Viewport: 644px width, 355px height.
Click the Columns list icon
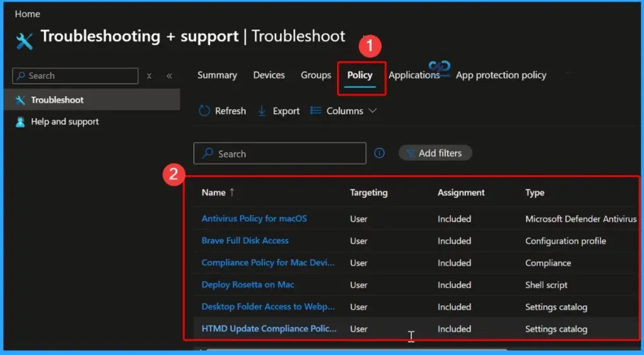pyautogui.click(x=316, y=111)
